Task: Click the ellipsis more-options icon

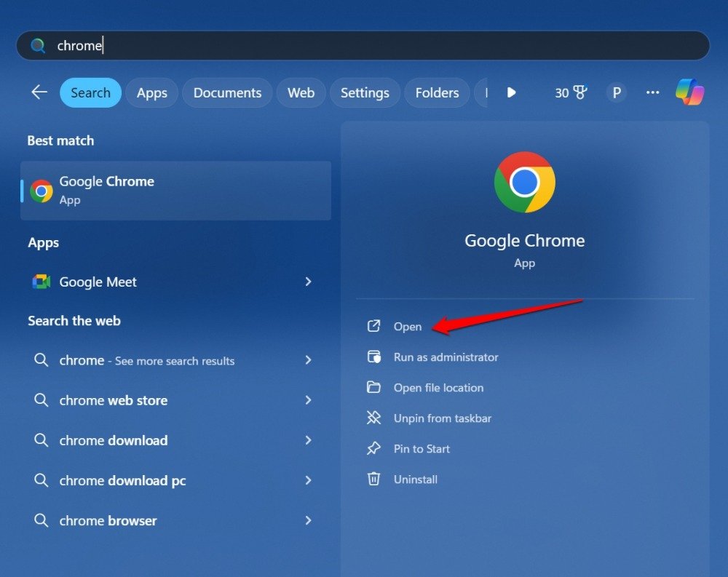Action: pos(652,92)
